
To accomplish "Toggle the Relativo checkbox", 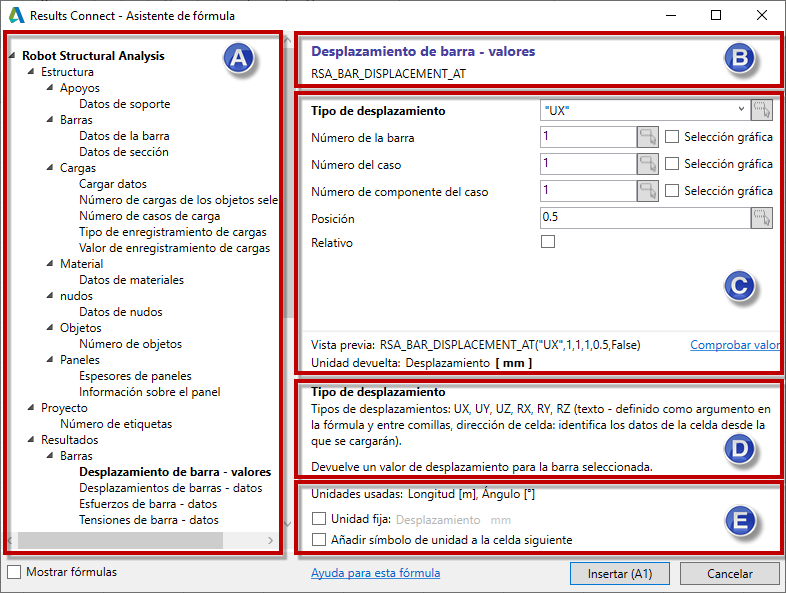I will point(548,242).
